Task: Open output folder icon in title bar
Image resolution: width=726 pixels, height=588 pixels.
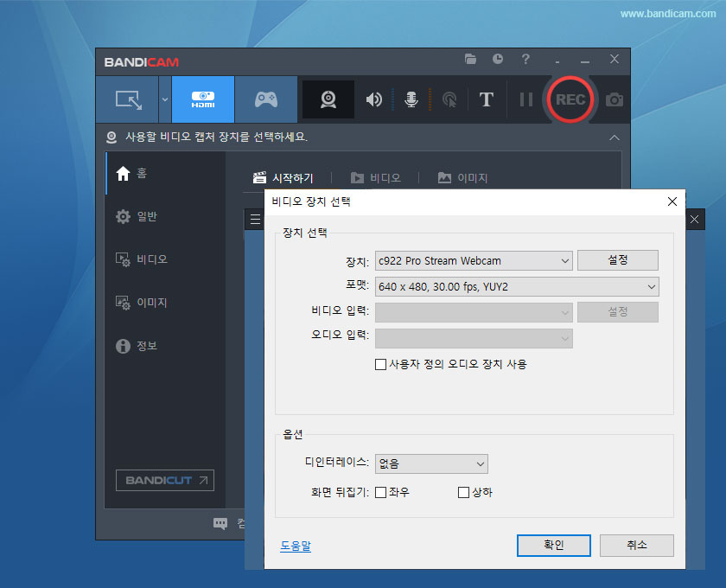Action: pyautogui.click(x=470, y=59)
